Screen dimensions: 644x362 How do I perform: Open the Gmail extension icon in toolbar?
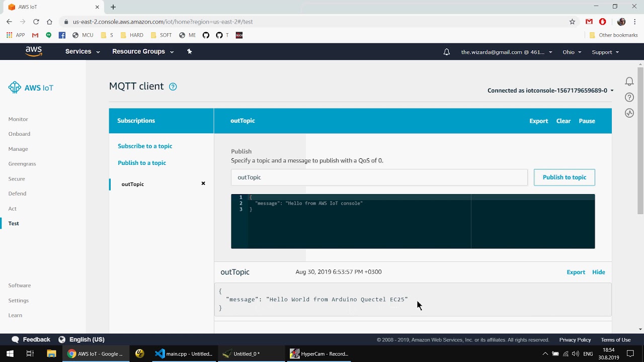(589, 22)
